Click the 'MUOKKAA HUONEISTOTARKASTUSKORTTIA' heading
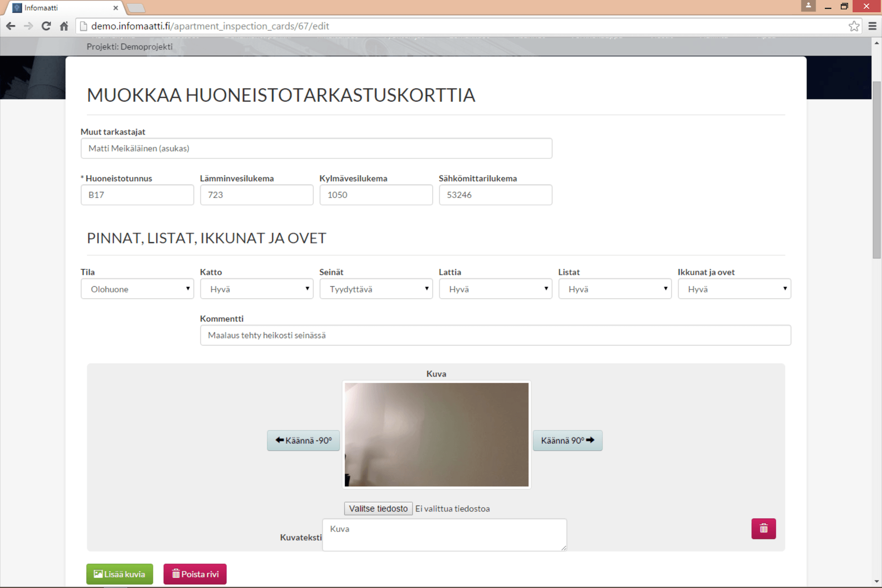882x588 pixels. click(x=281, y=95)
